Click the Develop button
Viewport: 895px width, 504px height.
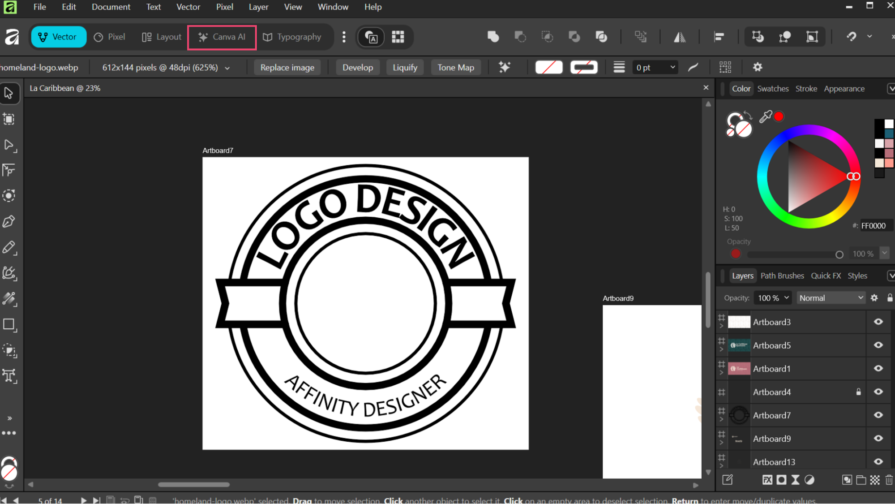(x=358, y=67)
